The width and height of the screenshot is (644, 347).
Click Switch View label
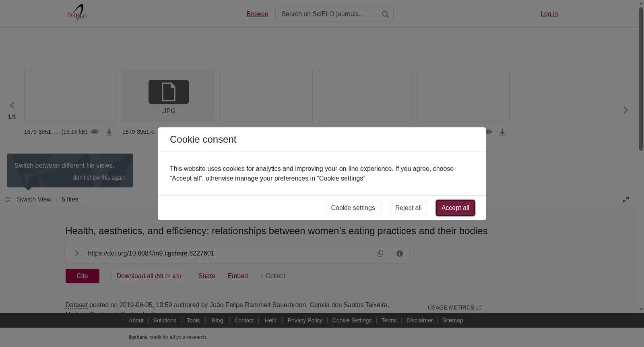[34, 199]
